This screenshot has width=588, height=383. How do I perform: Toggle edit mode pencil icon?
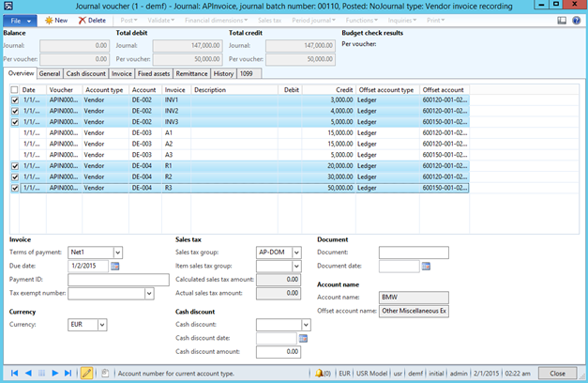point(86,373)
